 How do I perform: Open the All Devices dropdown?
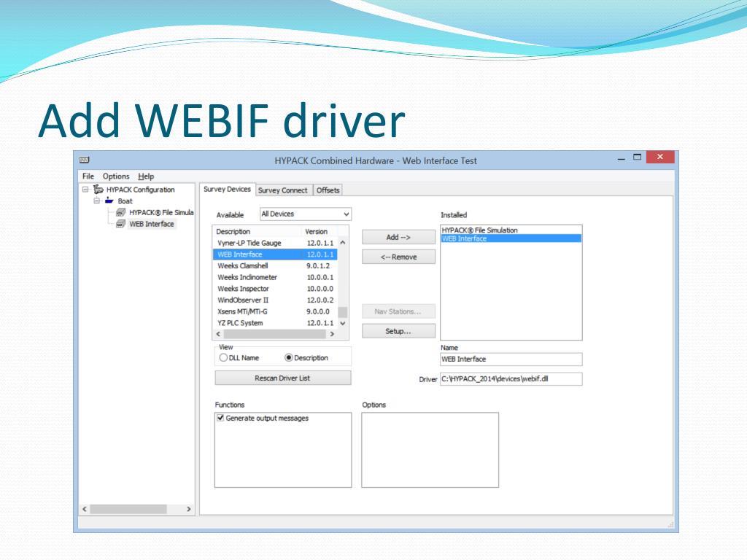[306, 214]
